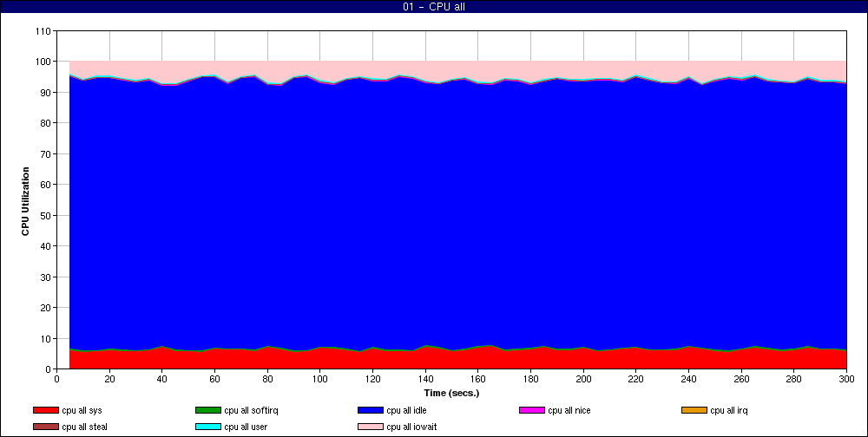Click the 10 value on the y-axis
The height and width of the screenshot is (437, 868).
tap(45, 338)
